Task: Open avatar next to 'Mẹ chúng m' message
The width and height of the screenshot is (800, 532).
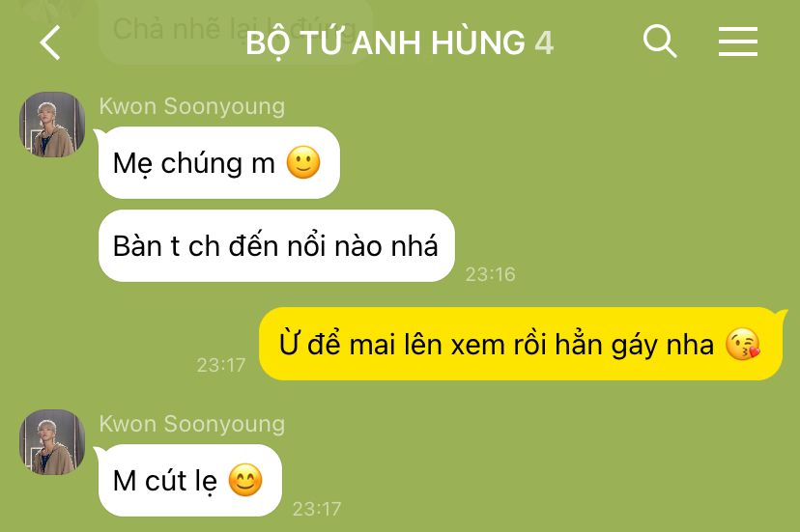Action: tap(52, 125)
